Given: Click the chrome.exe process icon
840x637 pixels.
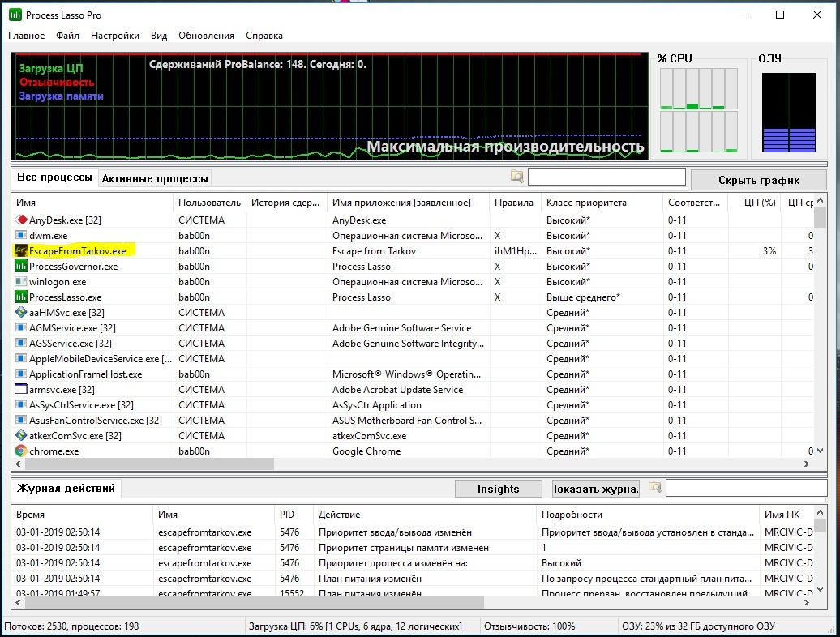Looking at the screenshot, I should pyautogui.click(x=21, y=451).
